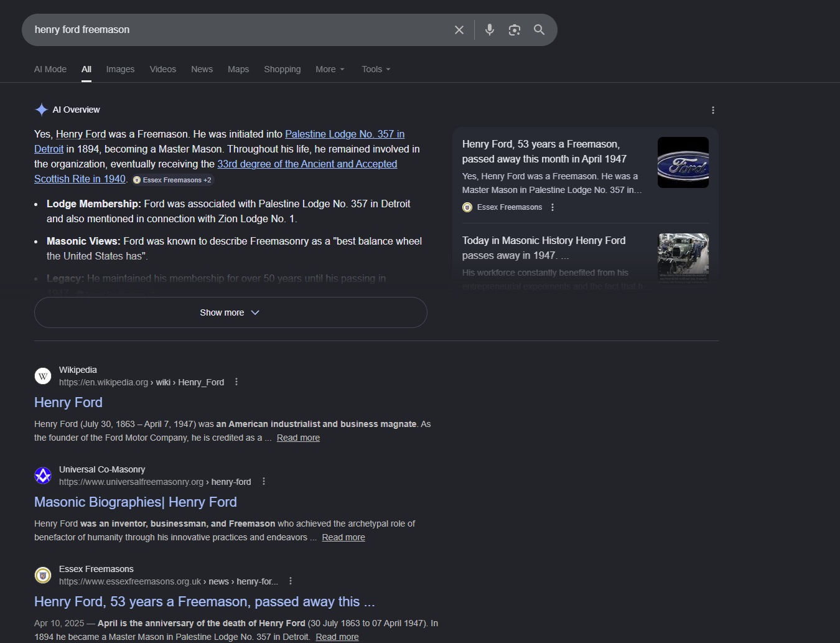Open Masonic Biographies Henry Ford result

click(x=136, y=502)
